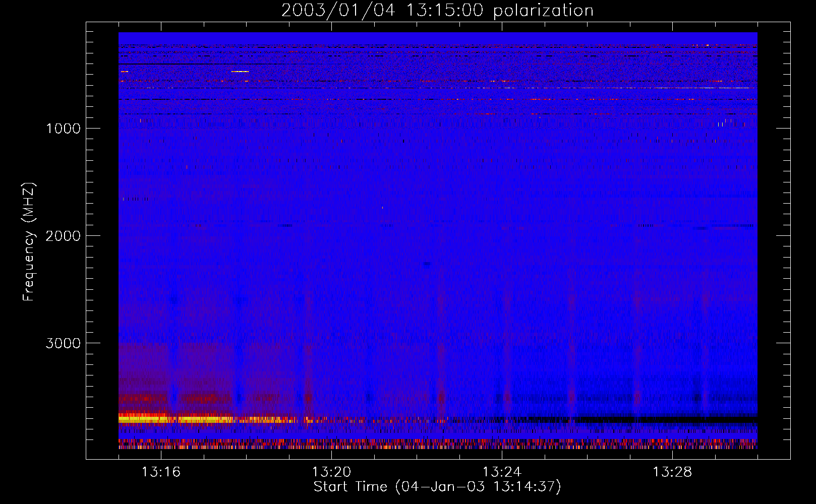Image resolution: width=816 pixels, height=504 pixels.
Task: Select the 3000 frequency axis label
Action: [63, 343]
